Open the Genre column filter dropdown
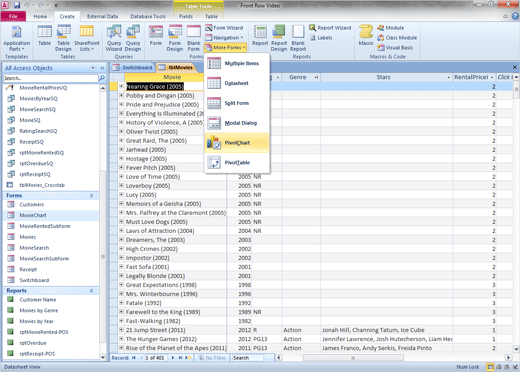520x372 pixels. 316,77
